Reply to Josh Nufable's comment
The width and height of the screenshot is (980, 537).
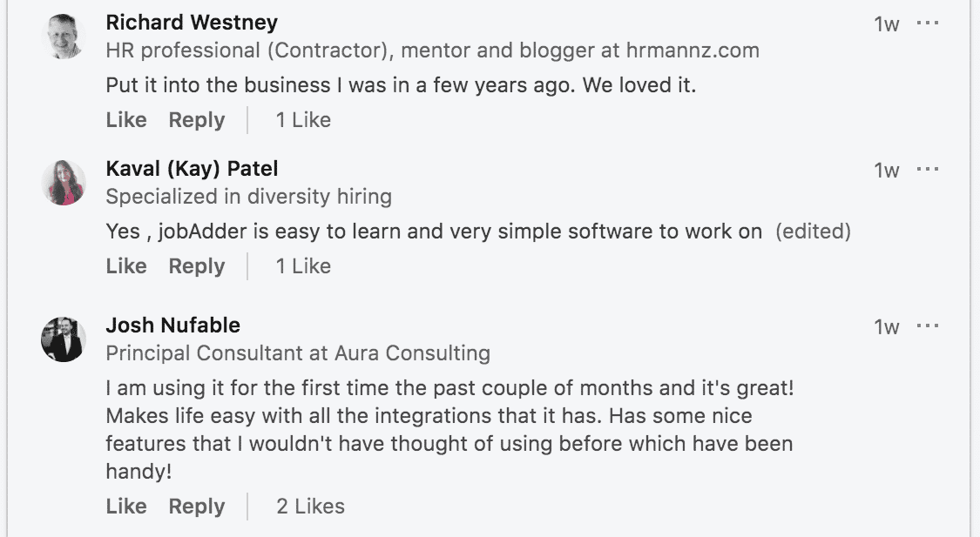[x=197, y=507]
